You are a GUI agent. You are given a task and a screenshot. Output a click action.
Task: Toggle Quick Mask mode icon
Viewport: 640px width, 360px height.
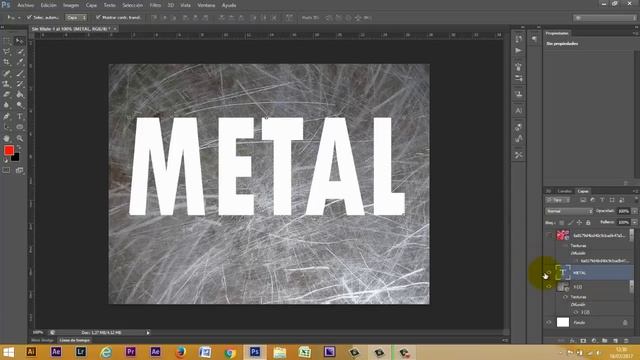pos(7,170)
